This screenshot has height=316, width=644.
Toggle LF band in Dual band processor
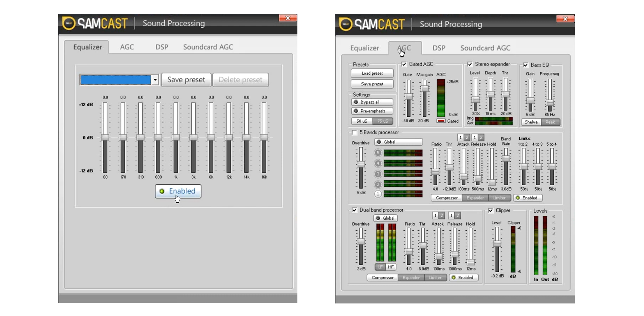click(x=380, y=267)
